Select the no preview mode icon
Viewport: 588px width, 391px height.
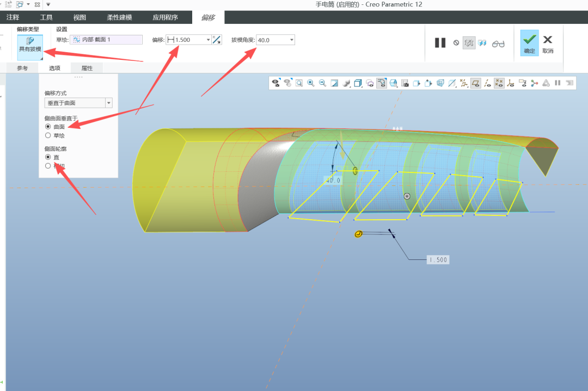(x=456, y=43)
